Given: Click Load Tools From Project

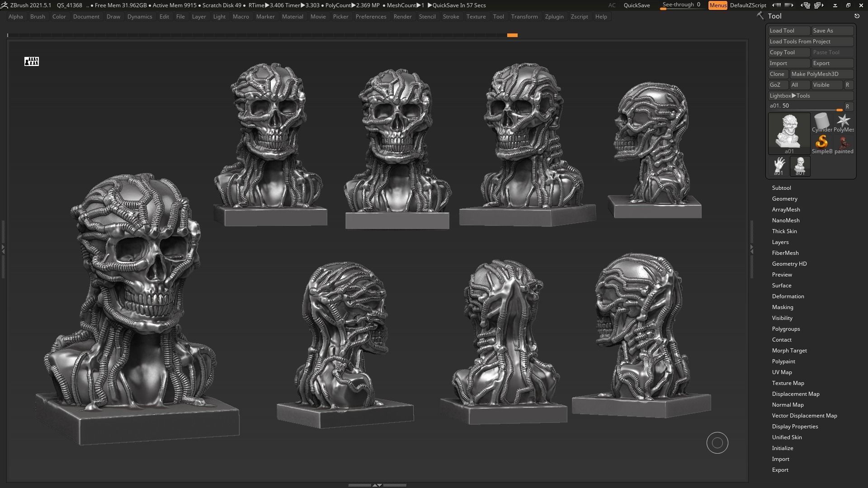Looking at the screenshot, I should [x=811, y=42].
